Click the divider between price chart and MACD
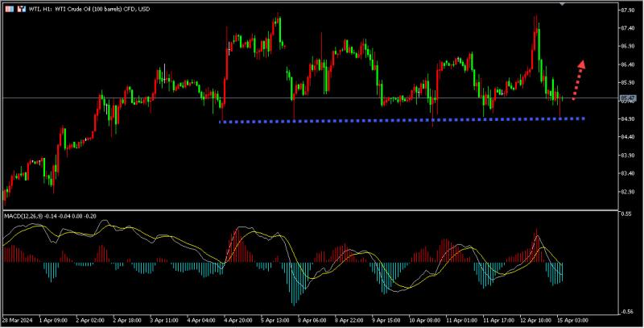This screenshot has width=644, height=328. (306, 210)
